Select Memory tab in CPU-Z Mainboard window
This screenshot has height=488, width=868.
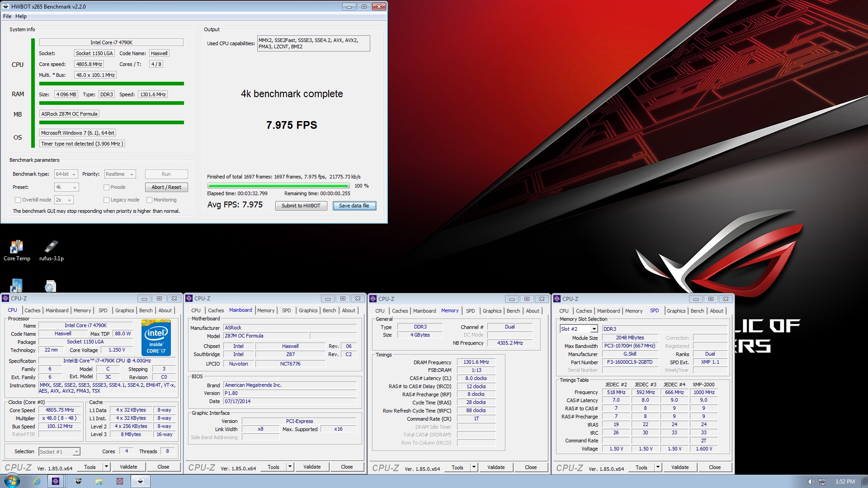(266, 310)
